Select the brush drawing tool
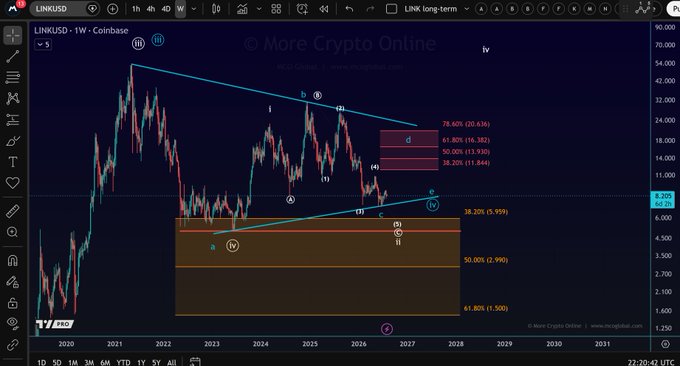 [x=13, y=141]
